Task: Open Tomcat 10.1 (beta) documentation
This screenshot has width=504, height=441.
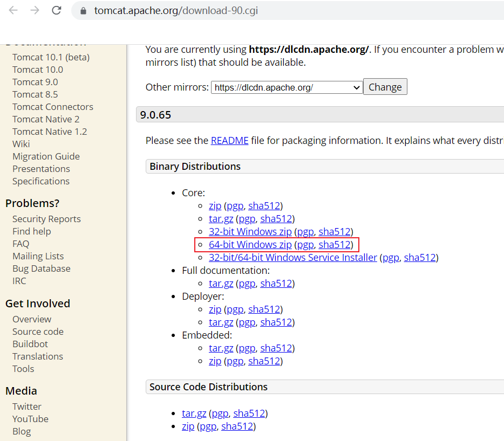Action: [x=51, y=57]
